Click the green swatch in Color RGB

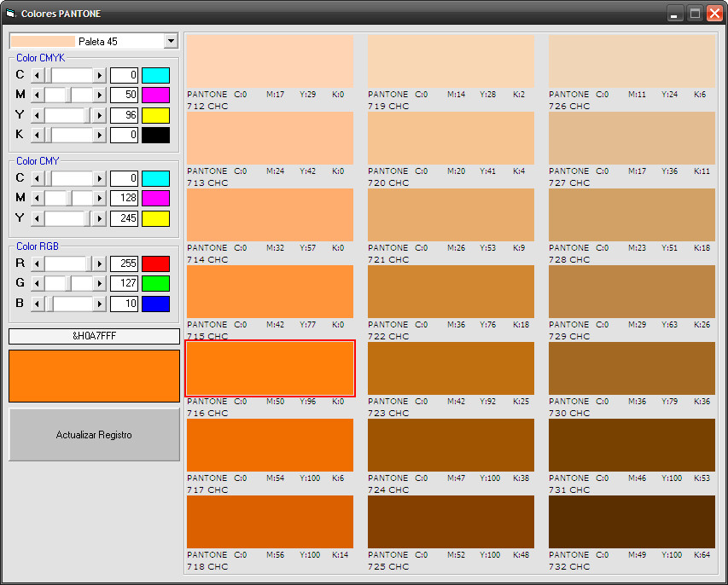155,283
